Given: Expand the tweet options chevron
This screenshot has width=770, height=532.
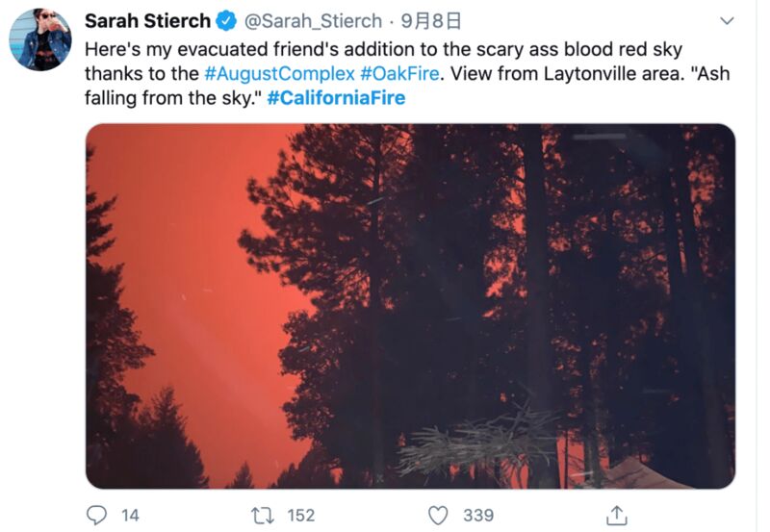Looking at the screenshot, I should 727,20.
